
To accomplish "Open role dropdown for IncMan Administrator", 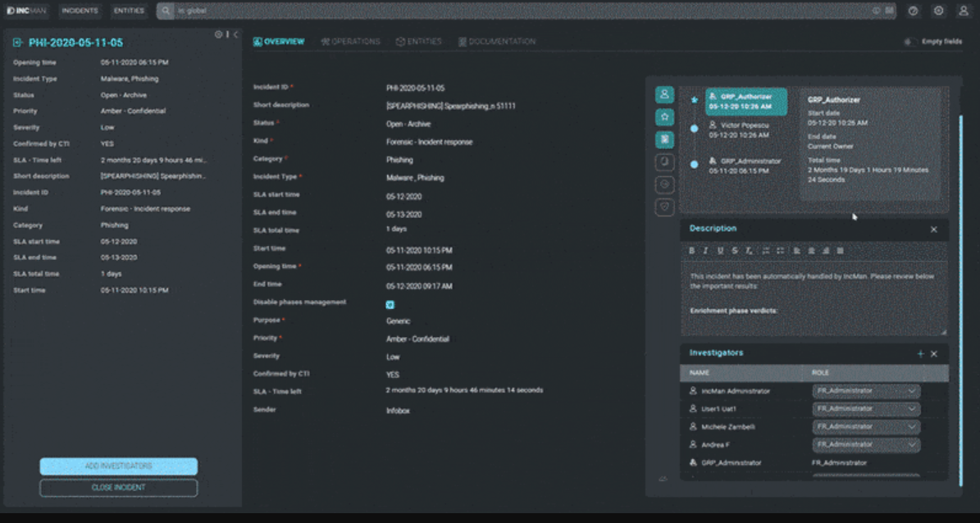I will pyautogui.click(x=866, y=391).
